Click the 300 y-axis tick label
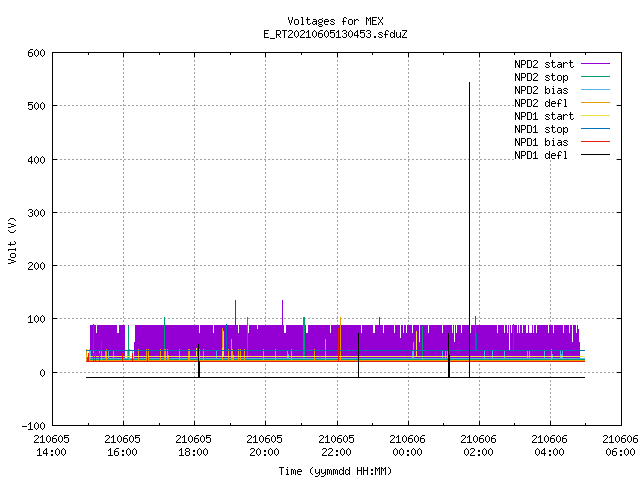 [36, 213]
